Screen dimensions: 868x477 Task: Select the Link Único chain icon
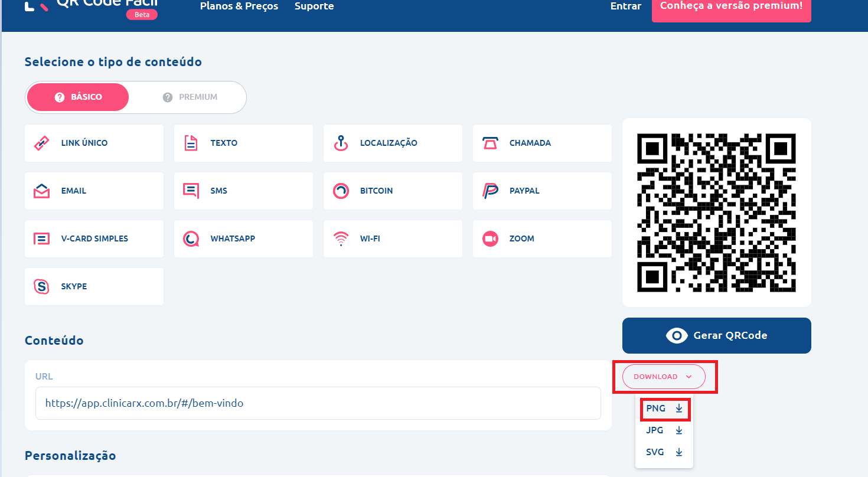click(x=41, y=143)
